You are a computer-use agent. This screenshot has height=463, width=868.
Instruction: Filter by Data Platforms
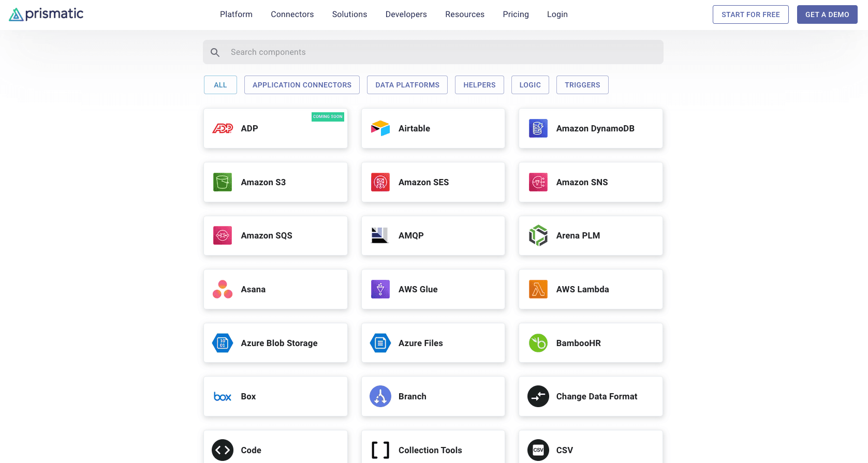tap(407, 85)
